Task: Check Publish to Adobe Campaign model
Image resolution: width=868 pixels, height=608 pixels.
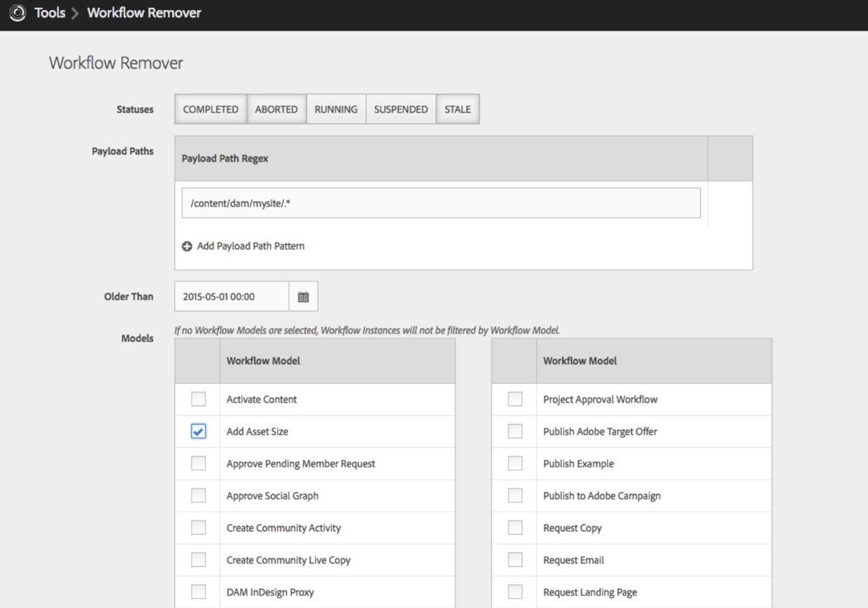Action: [x=515, y=495]
